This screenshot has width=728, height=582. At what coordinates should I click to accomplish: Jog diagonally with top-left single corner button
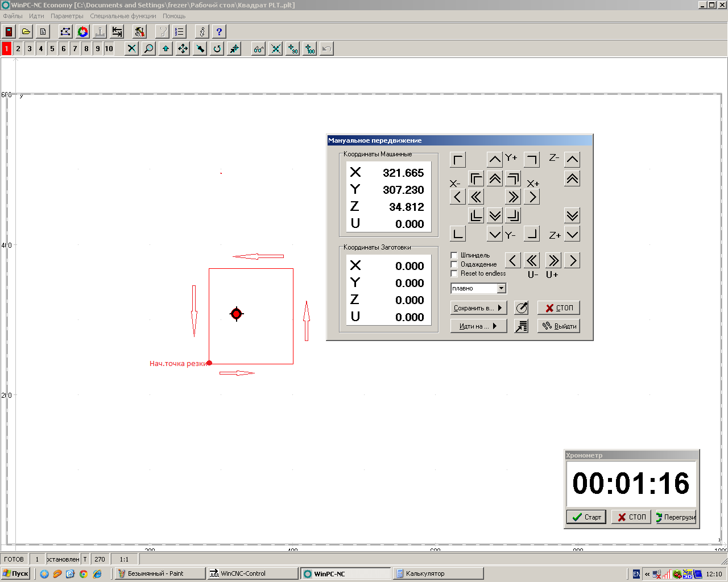(x=457, y=160)
